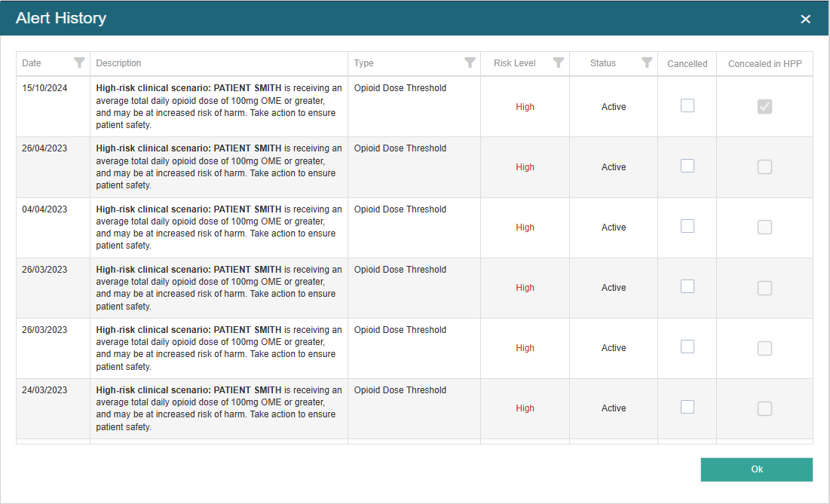Click the Ok button
Image resolution: width=830 pixels, height=504 pixels.
(x=756, y=469)
